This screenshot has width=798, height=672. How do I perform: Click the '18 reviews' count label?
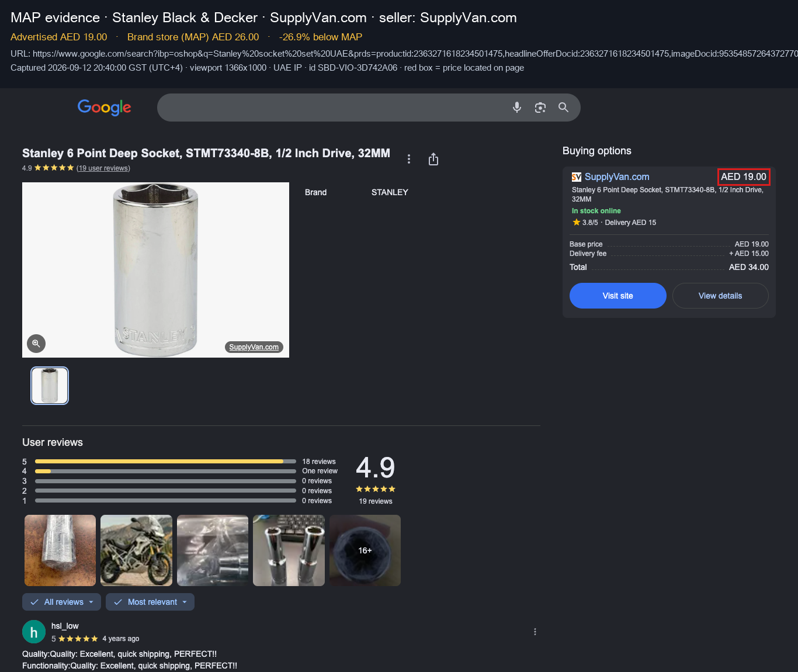pos(319,462)
